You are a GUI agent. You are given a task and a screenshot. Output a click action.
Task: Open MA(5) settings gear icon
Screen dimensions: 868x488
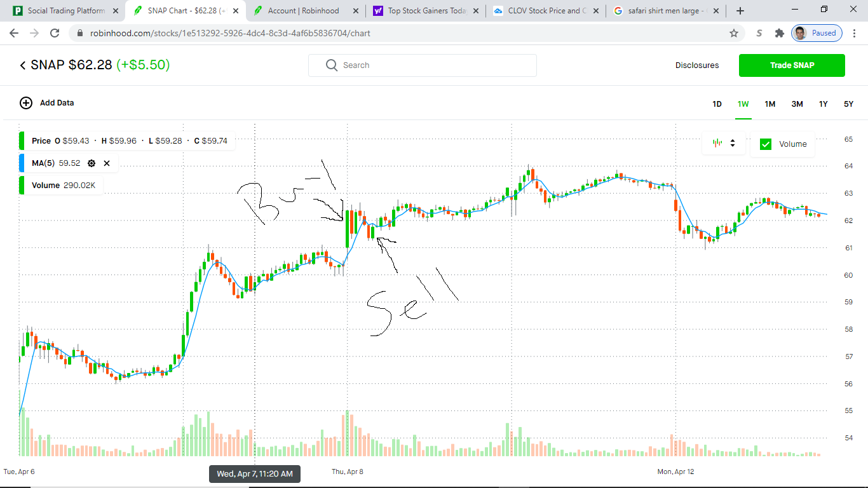coord(92,163)
